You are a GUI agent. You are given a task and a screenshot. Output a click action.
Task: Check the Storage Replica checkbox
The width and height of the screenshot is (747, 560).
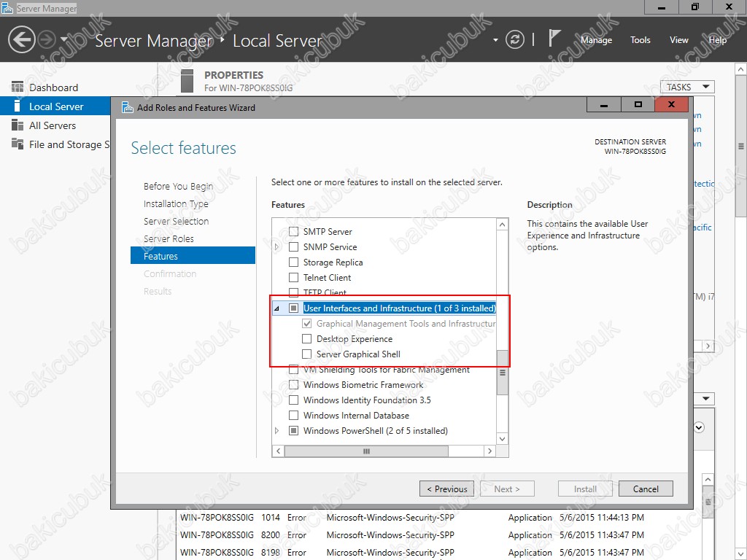294,262
